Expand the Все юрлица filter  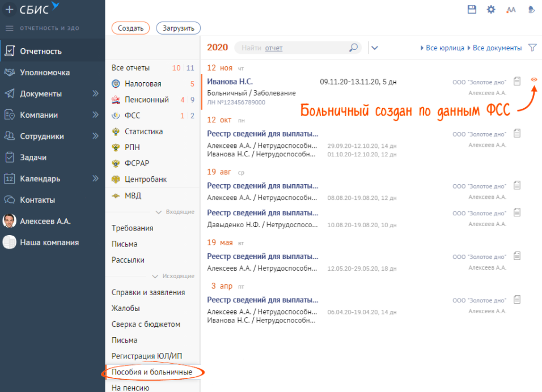pos(442,48)
